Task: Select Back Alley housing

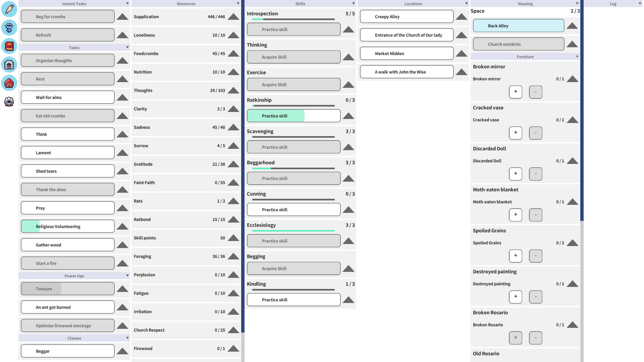Action: pyautogui.click(x=519, y=25)
